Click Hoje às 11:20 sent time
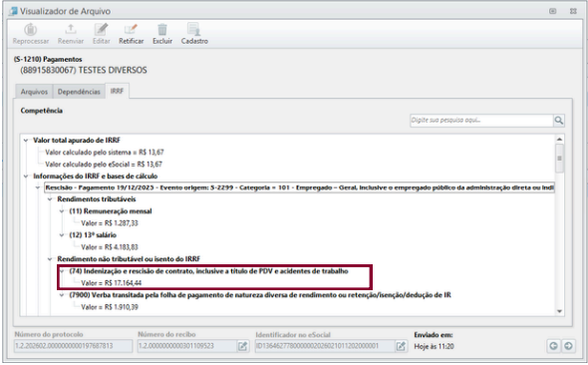Image resolution: width=588 pixels, height=365 pixels. 434,347
